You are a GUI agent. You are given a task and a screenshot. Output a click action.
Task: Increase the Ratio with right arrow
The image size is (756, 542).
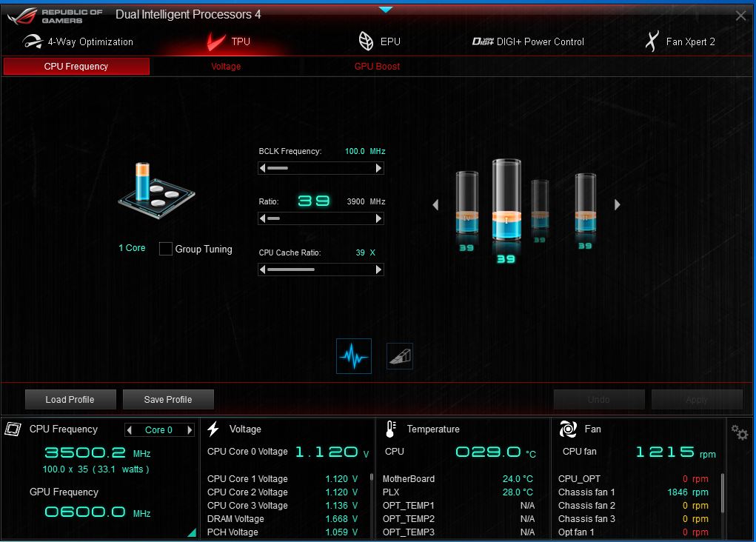379,219
